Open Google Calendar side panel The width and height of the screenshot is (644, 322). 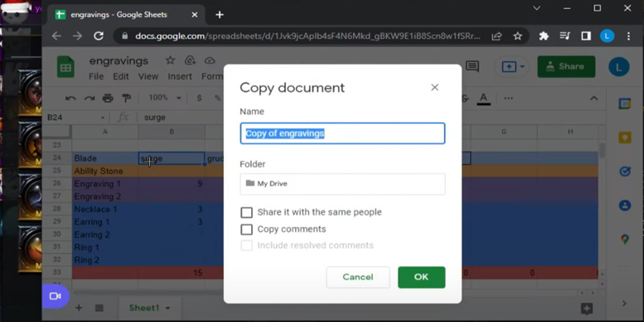(x=625, y=104)
